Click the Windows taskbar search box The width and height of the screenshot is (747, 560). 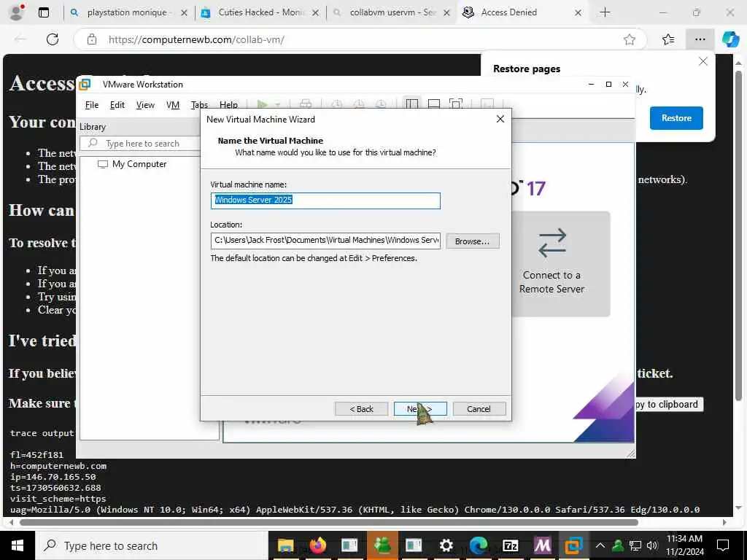[150, 545]
